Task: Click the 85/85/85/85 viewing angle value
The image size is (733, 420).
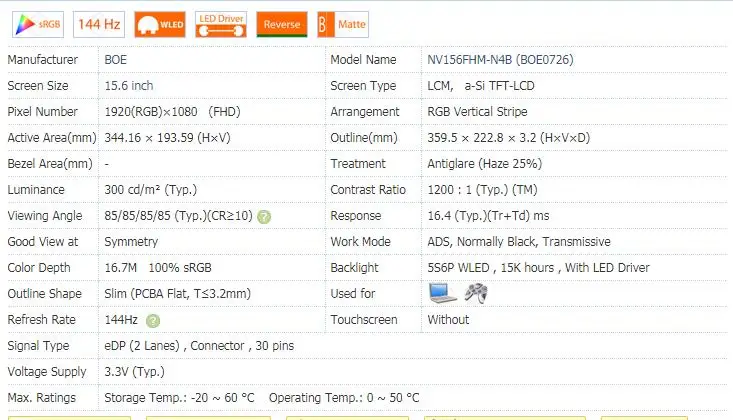Action: [178, 216]
